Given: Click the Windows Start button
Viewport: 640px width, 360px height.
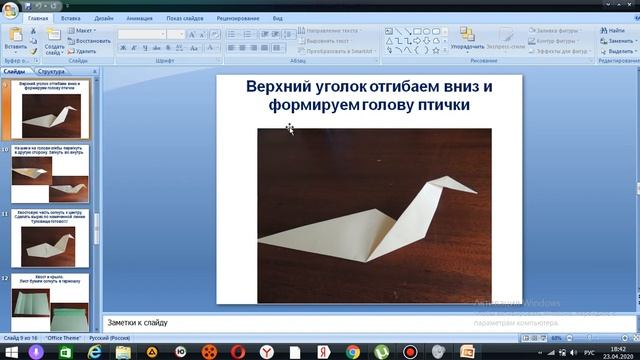Looking at the screenshot, I should point(11,352).
